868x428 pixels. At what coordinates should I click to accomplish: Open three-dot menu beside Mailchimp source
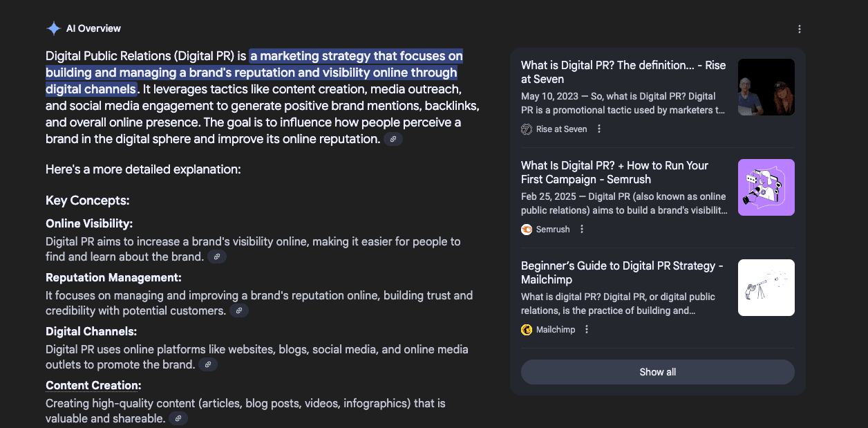[587, 330]
